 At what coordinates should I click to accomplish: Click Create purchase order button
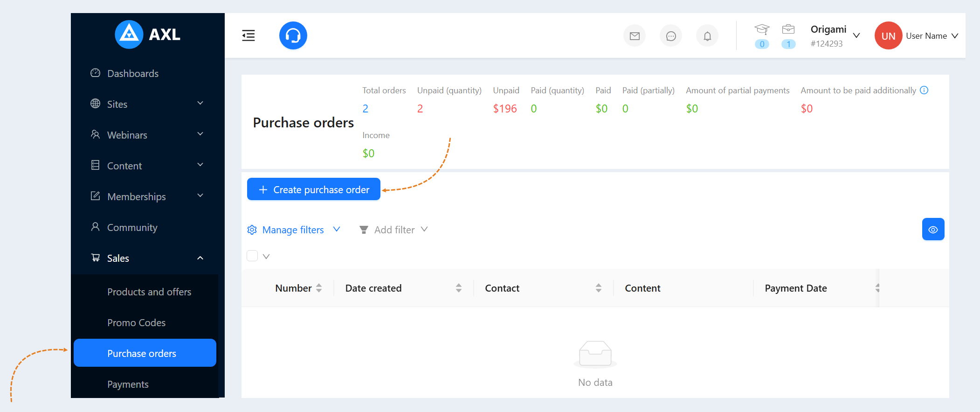click(x=314, y=189)
